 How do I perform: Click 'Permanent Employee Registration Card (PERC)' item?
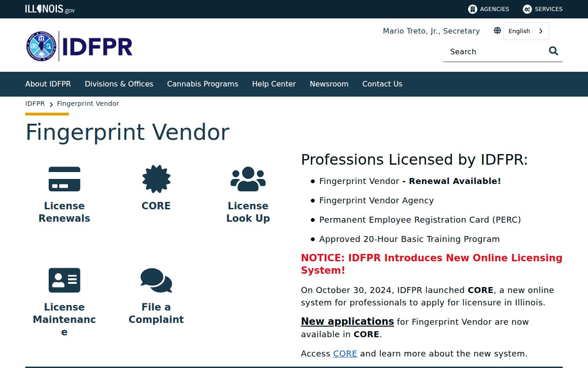click(x=420, y=220)
